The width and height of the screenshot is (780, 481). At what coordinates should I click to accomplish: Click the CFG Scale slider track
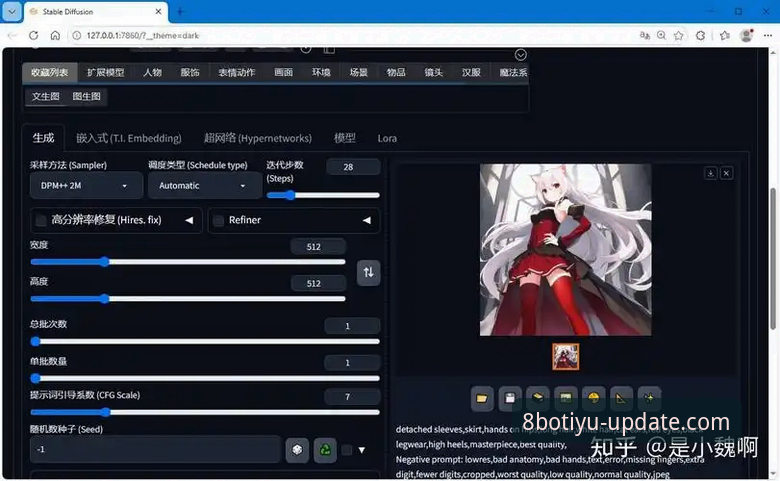(x=204, y=412)
